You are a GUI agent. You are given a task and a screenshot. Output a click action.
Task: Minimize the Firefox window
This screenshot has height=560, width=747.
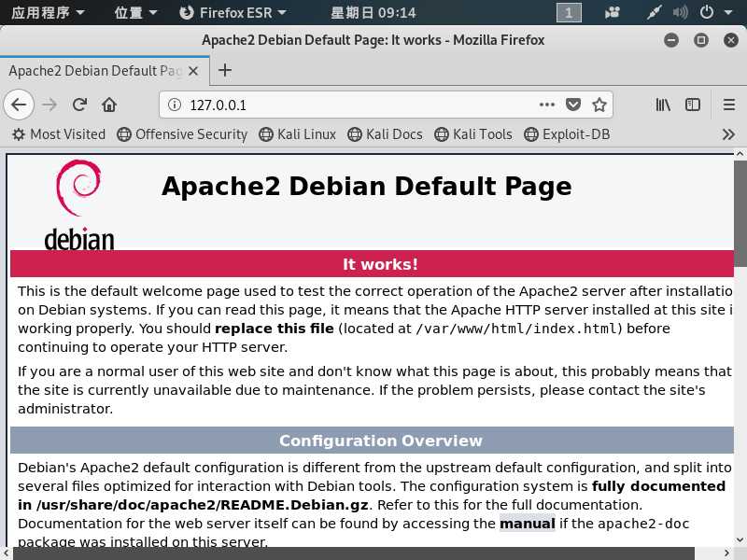[x=671, y=40]
